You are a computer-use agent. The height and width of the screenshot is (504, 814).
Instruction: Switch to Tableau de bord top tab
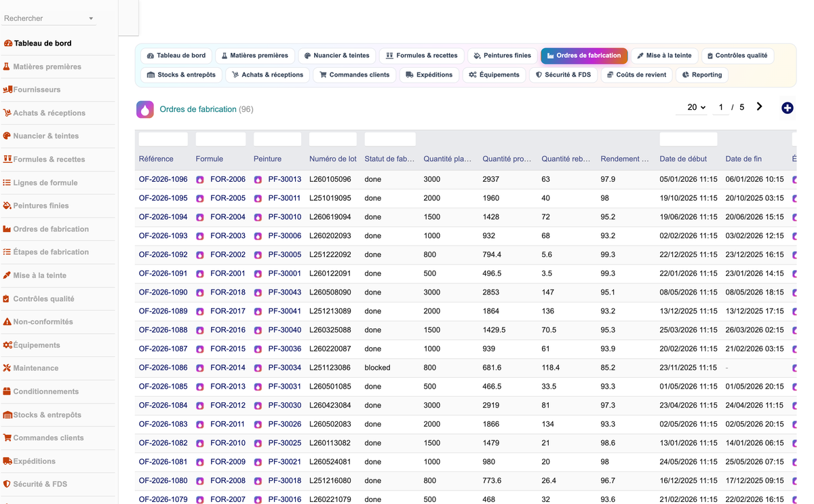176,56
